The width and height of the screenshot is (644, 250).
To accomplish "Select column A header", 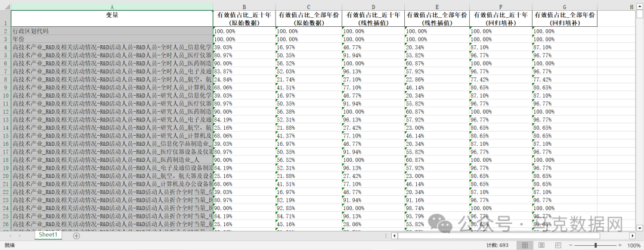I will 112,6.
